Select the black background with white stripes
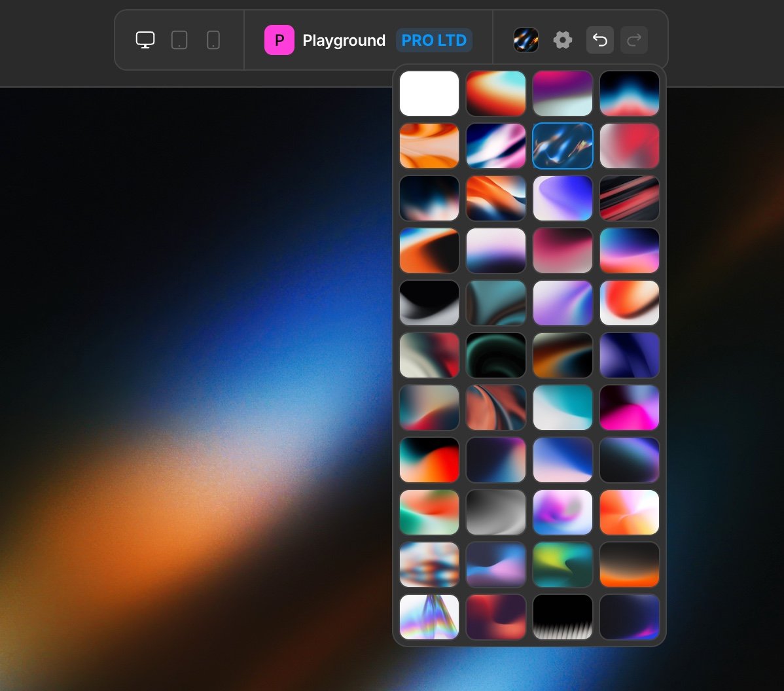 (x=563, y=617)
